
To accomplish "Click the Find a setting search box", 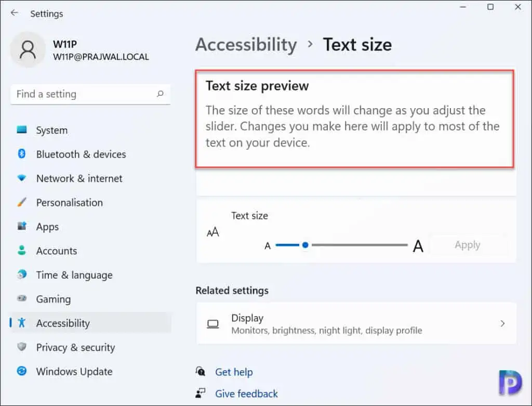I will click(90, 94).
